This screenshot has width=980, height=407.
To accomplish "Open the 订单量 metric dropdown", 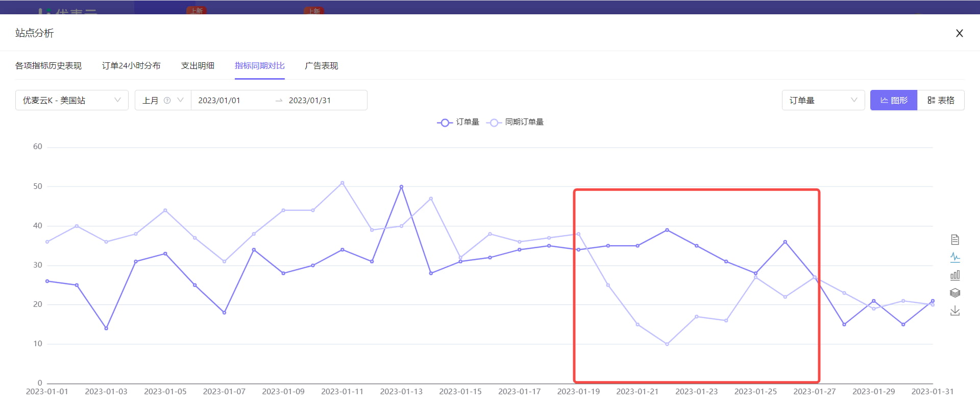I will point(823,100).
